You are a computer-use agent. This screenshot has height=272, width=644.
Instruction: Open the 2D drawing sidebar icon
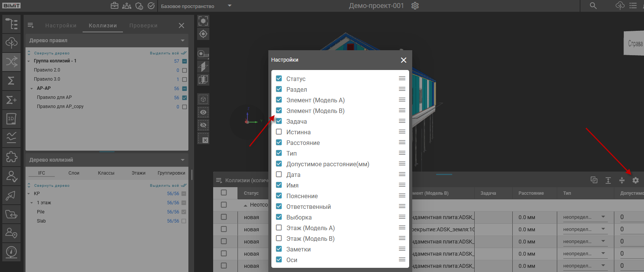[11, 119]
